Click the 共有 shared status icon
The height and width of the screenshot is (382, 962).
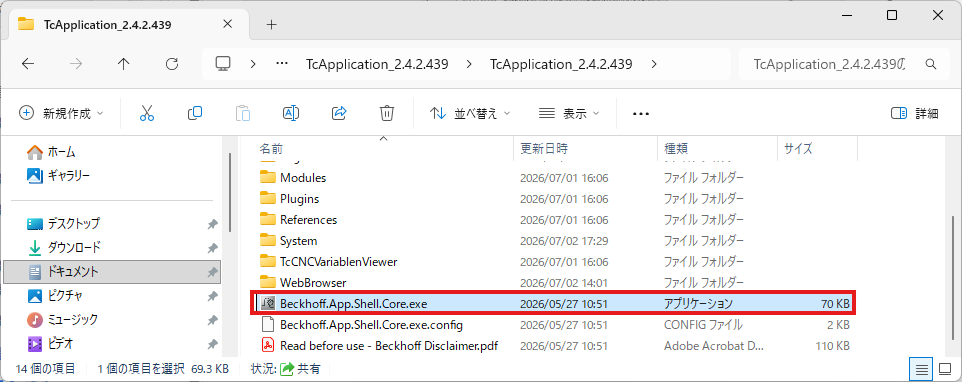[x=287, y=369]
